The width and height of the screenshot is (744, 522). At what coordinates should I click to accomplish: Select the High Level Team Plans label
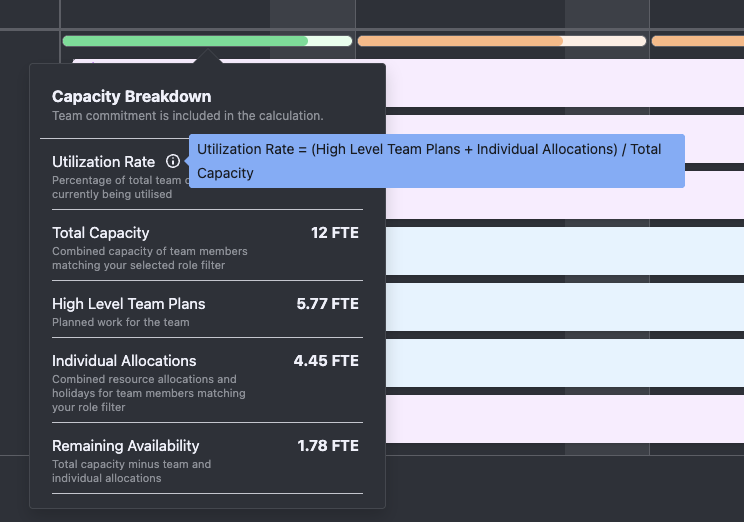(128, 304)
